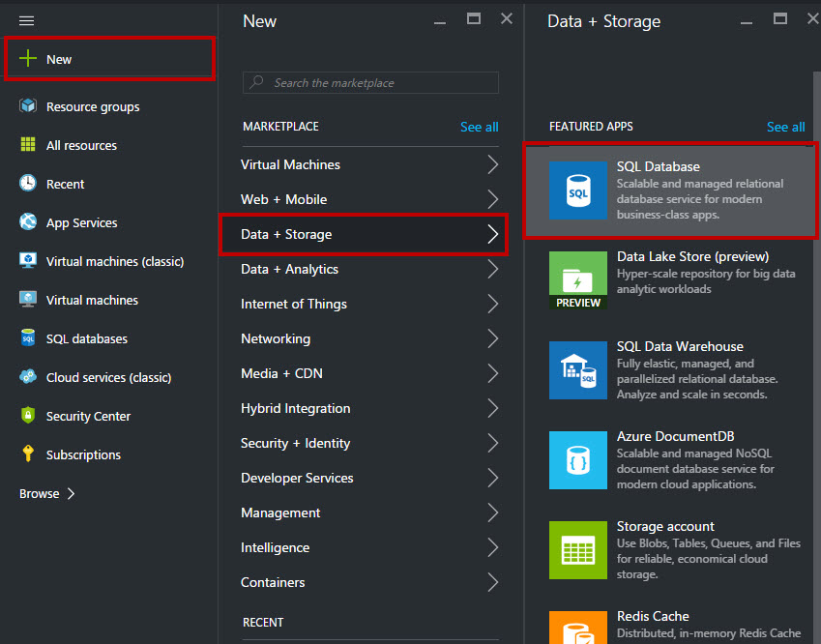Click the Storage account table icon

[578, 550]
